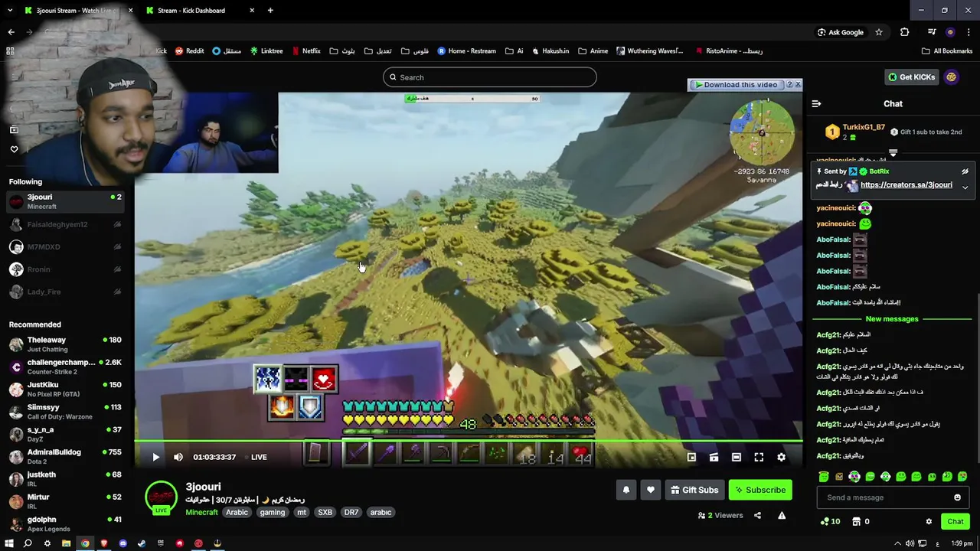
Task: Open the browser extensions puzzle icon
Action: pyautogui.click(x=904, y=32)
